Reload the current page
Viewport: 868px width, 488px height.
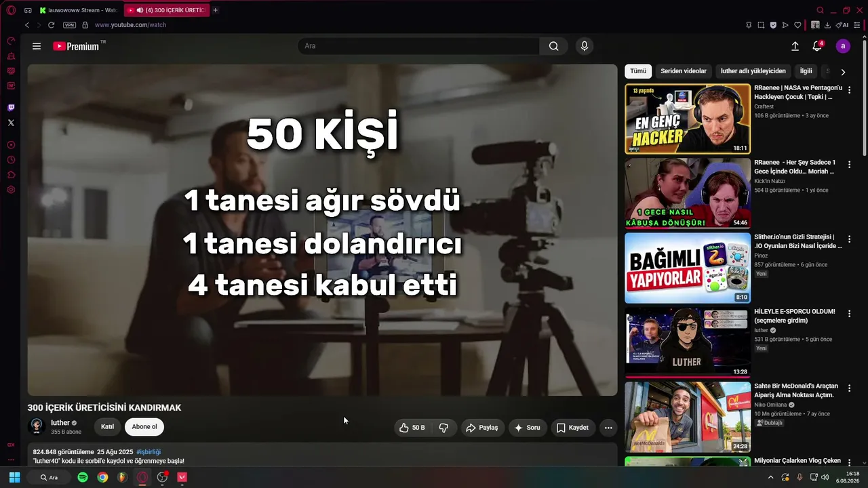click(x=51, y=25)
